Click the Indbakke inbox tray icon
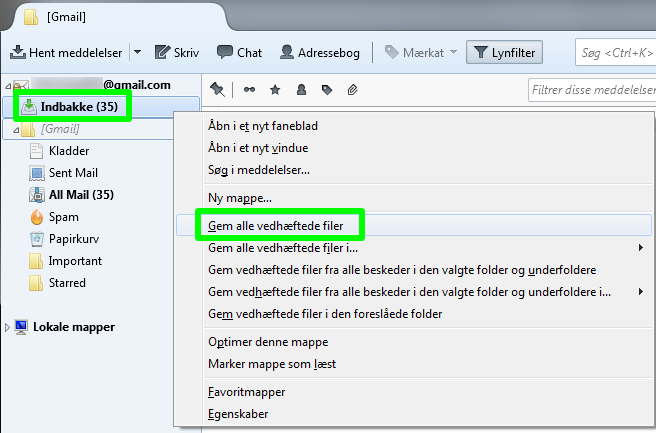Image resolution: width=656 pixels, height=433 pixels. [x=28, y=107]
